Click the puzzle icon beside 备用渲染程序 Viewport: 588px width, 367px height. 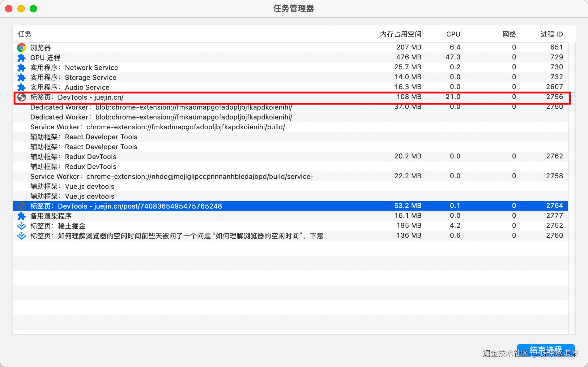21,216
